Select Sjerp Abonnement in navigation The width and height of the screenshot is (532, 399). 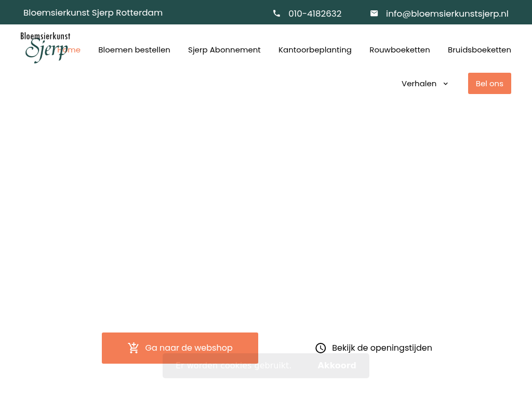pyautogui.click(x=224, y=50)
